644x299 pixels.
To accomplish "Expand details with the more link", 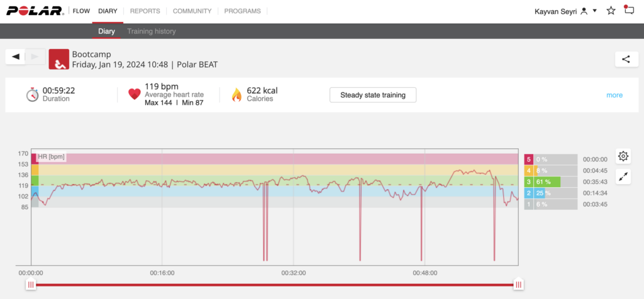I will point(614,95).
